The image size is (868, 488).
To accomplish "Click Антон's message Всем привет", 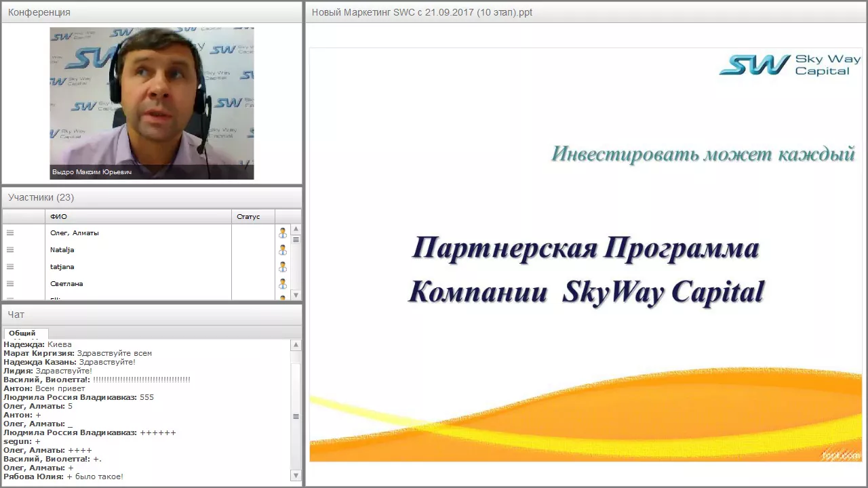I will 44,388.
